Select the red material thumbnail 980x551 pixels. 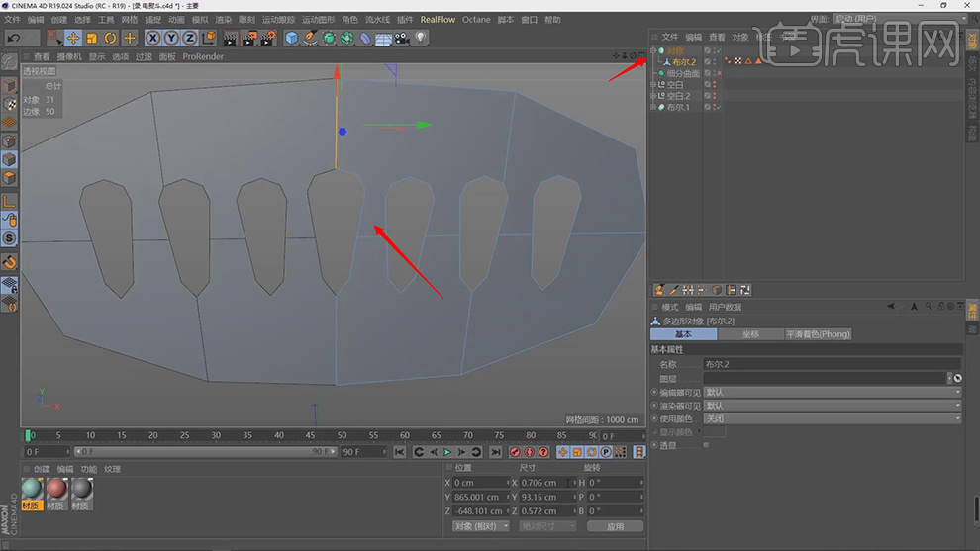pyautogui.click(x=56, y=489)
